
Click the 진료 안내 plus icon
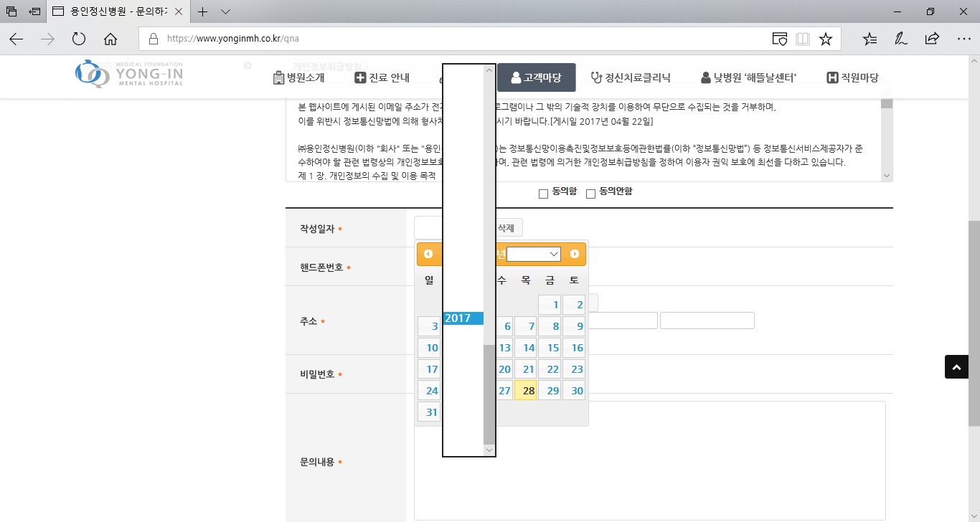coord(359,77)
